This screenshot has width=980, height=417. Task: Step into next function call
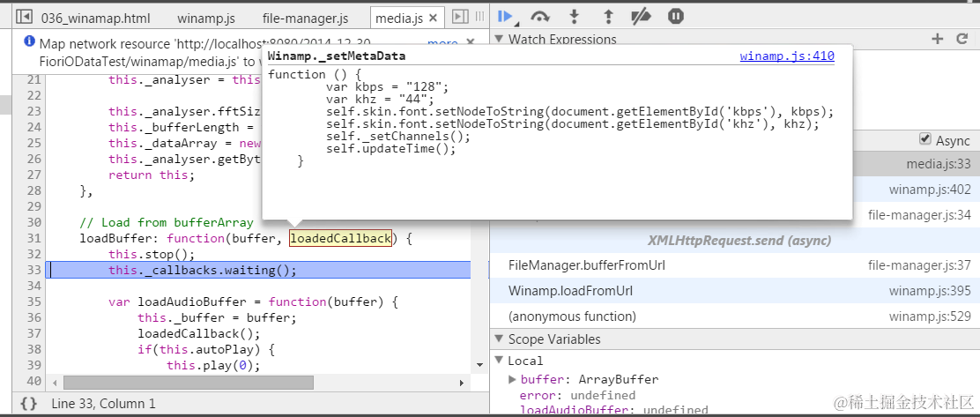(575, 17)
